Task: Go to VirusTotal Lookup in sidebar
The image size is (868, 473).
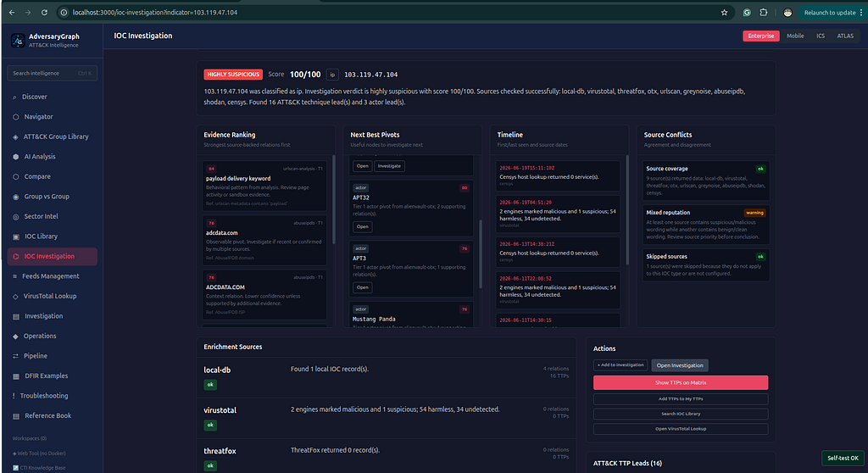Action: click(52, 297)
